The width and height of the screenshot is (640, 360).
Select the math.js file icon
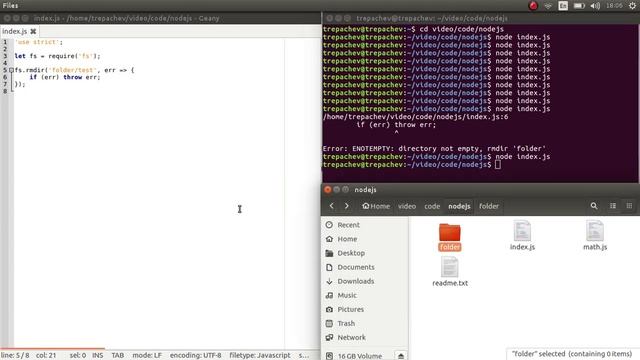pos(595,231)
